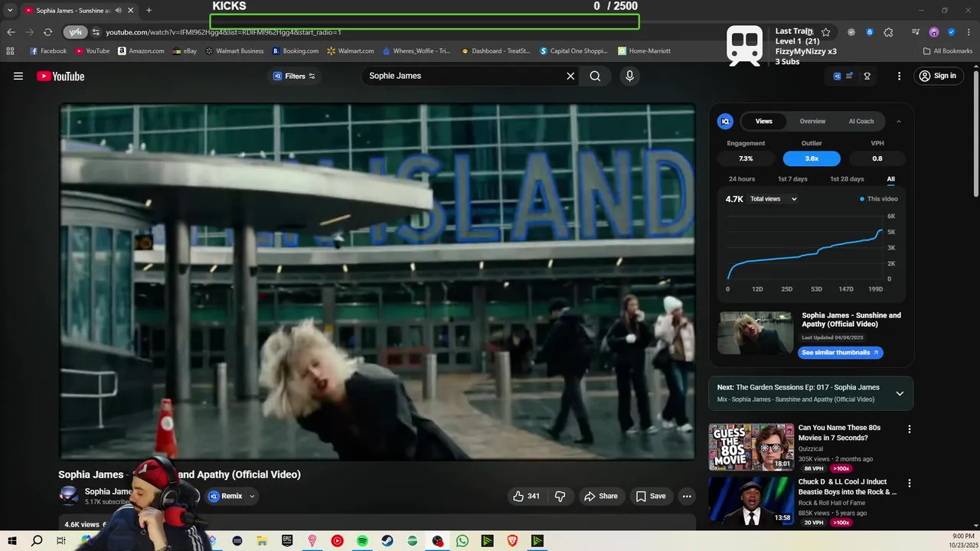Viewport: 980px width, 551px height.
Task: Select the 'All' time range
Action: 890,179
